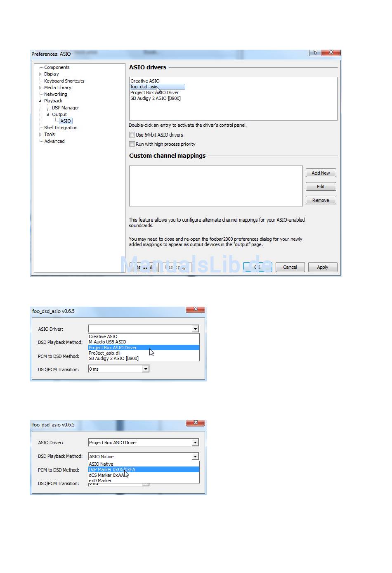Select Tools label in the preferences tree
This screenshot has height=573, width=392.
click(50, 135)
